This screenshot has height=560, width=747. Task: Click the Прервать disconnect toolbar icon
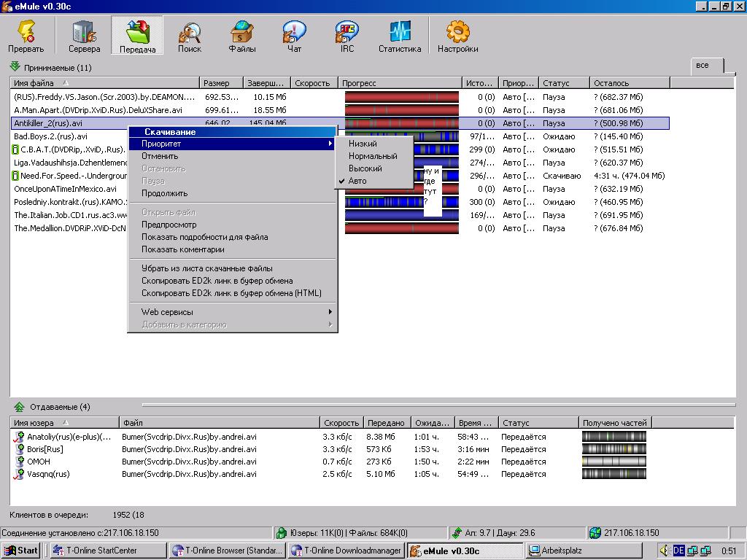pyautogui.click(x=26, y=36)
